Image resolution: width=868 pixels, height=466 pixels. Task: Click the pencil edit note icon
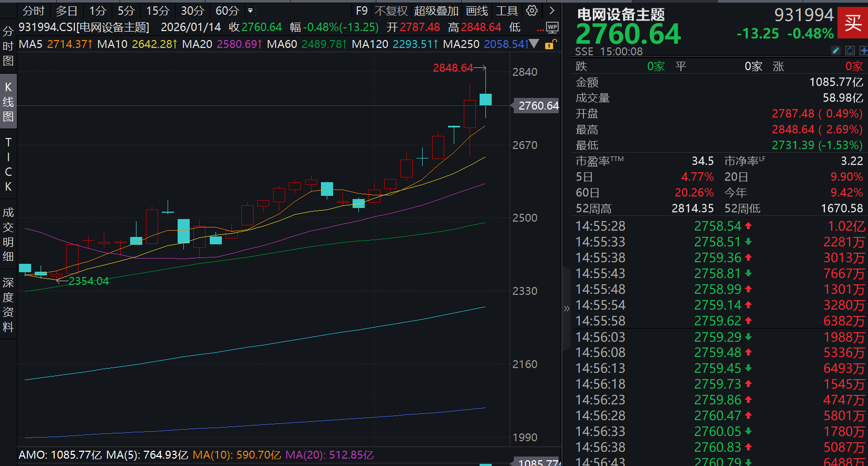tap(836, 51)
